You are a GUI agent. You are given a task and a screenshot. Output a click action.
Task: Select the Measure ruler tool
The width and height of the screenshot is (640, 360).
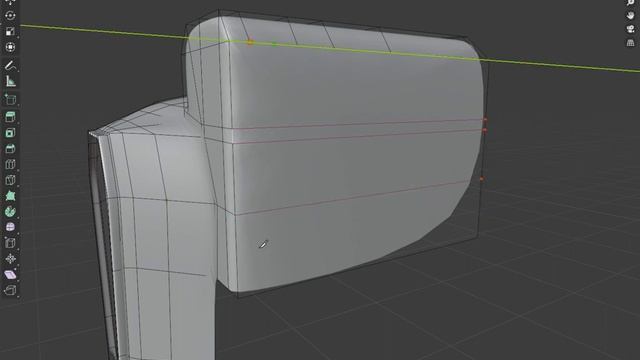click(x=10, y=81)
